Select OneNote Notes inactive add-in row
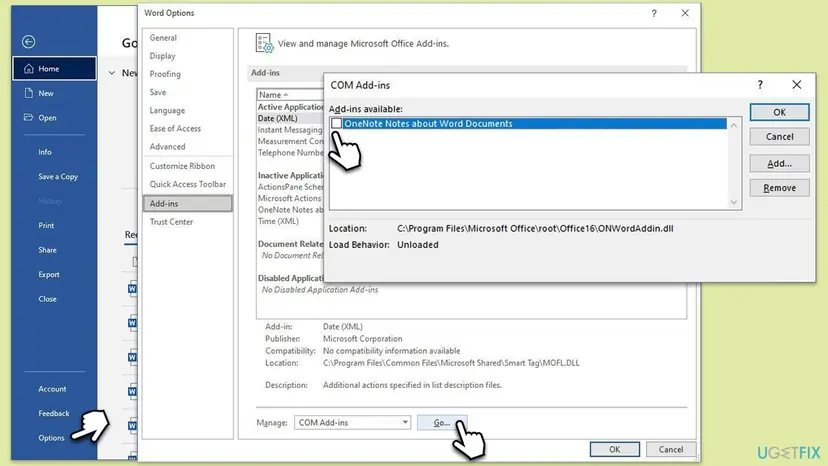This screenshot has height=466, width=828. point(290,210)
